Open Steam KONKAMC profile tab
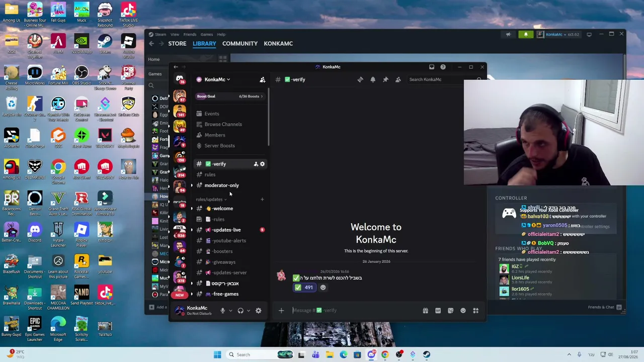The image size is (644, 362). click(x=278, y=44)
